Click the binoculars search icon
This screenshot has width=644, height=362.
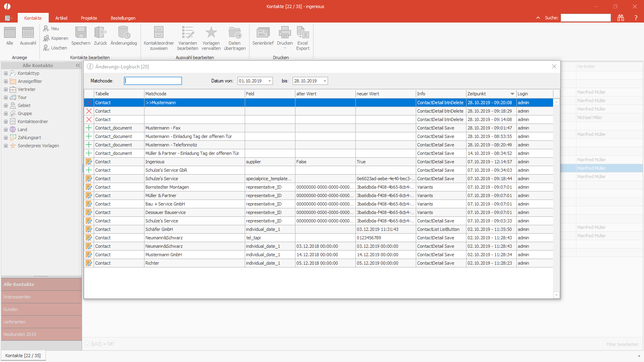(x=621, y=18)
